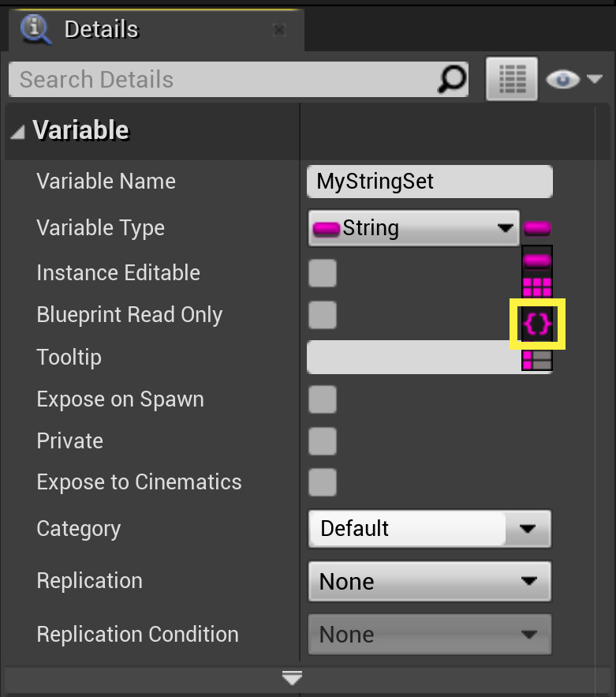Switch to the Details tab
Image resolution: width=616 pixels, height=697 pixels.
(101, 28)
